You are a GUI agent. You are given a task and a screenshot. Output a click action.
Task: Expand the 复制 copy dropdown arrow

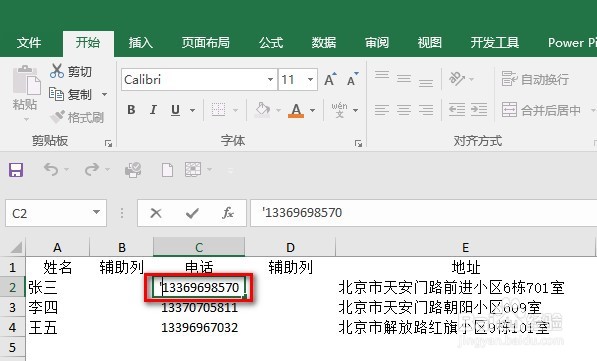104,94
